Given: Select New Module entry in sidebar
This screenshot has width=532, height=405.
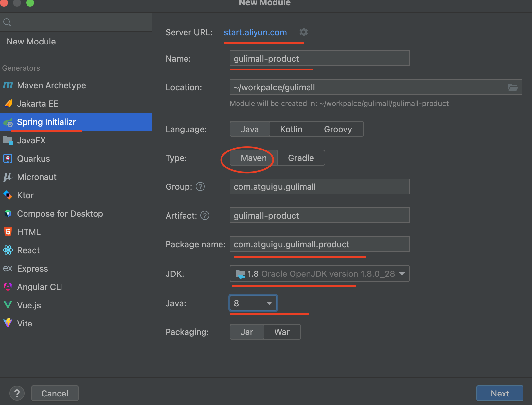Looking at the screenshot, I should click(x=76, y=42).
